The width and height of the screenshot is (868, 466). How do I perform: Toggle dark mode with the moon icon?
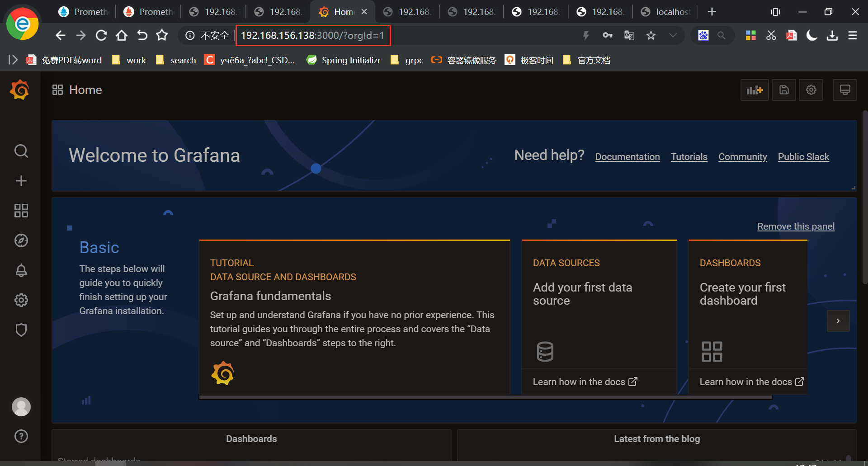(x=812, y=35)
